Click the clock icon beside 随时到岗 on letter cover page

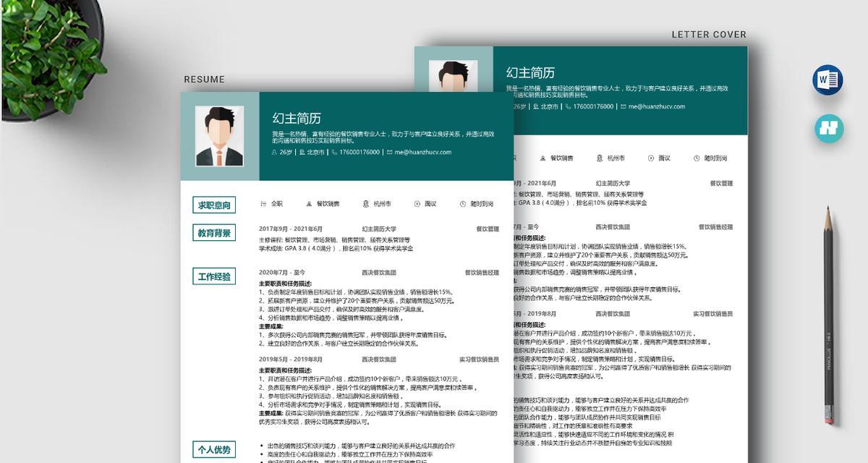697,158
